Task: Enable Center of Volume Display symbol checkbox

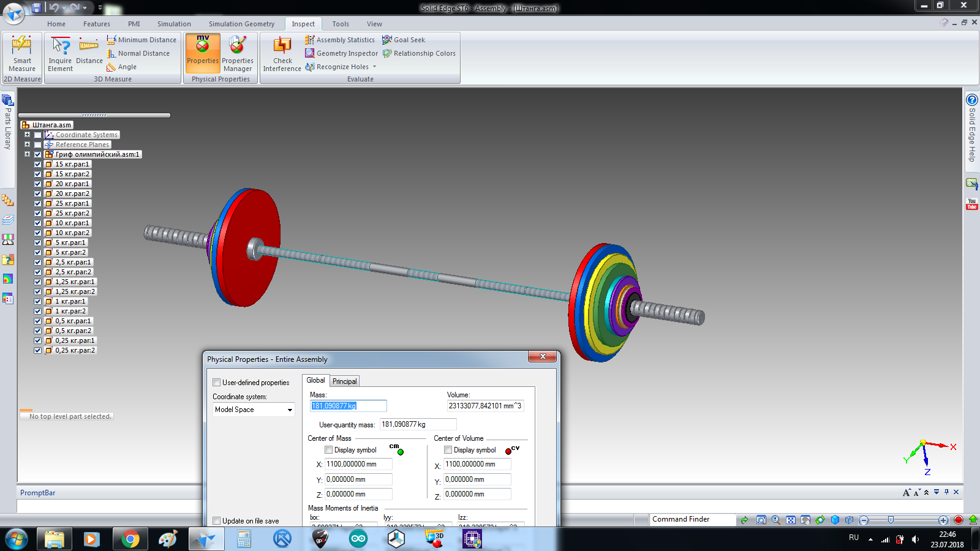Action: pyautogui.click(x=448, y=450)
